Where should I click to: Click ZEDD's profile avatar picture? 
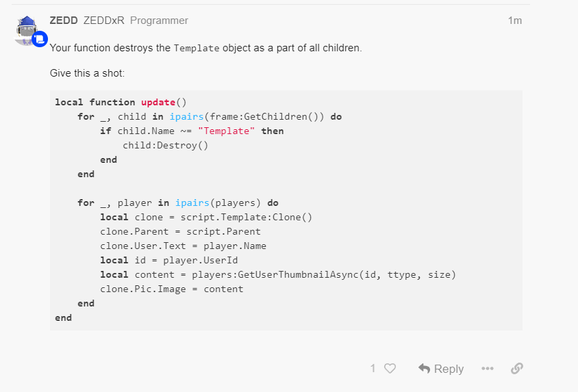pyautogui.click(x=26, y=30)
